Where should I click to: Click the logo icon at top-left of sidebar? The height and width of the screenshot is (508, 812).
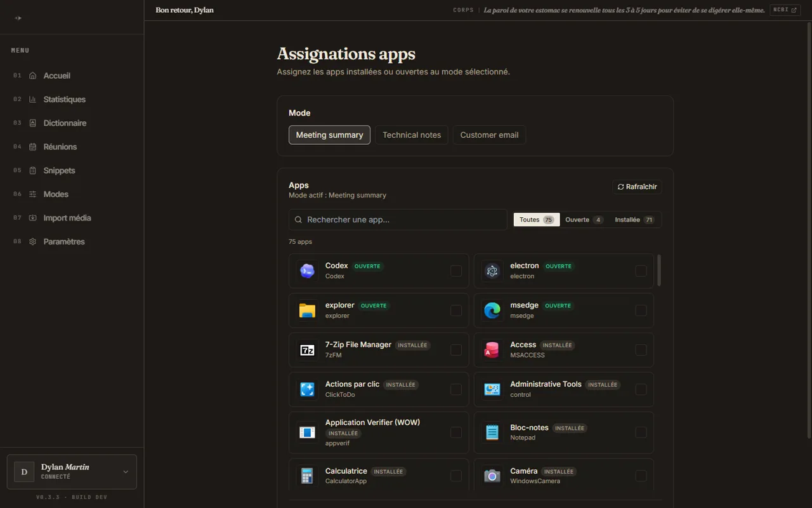(18, 18)
